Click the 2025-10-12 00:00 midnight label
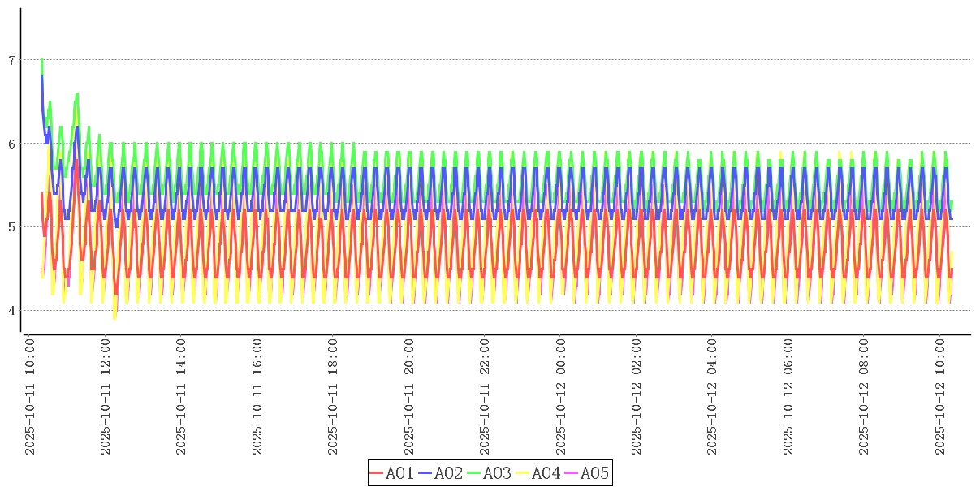Screen dimensions: 980x487 [561, 398]
